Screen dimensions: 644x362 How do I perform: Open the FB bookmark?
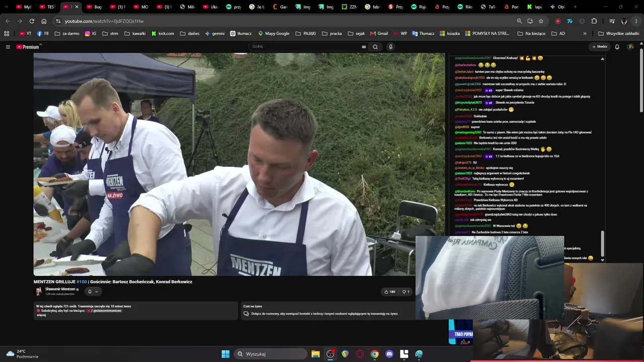(x=43, y=34)
